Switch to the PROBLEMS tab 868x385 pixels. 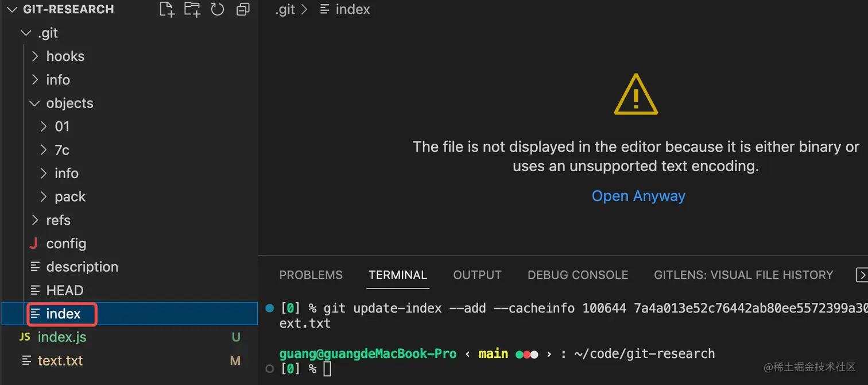311,275
